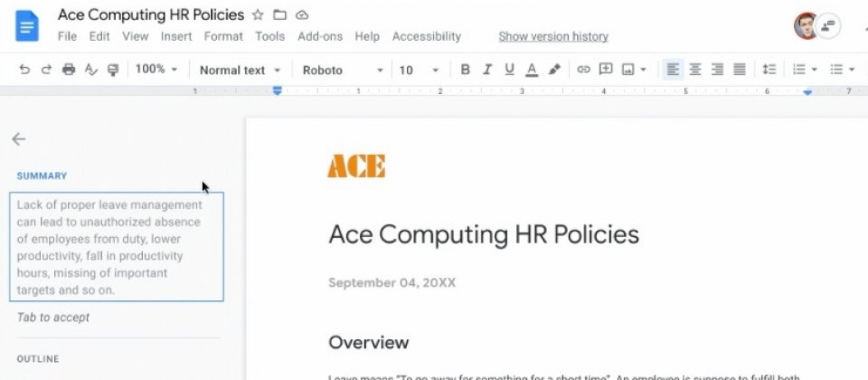Image resolution: width=868 pixels, height=380 pixels.
Task: Open the File menu
Action: 67,36
